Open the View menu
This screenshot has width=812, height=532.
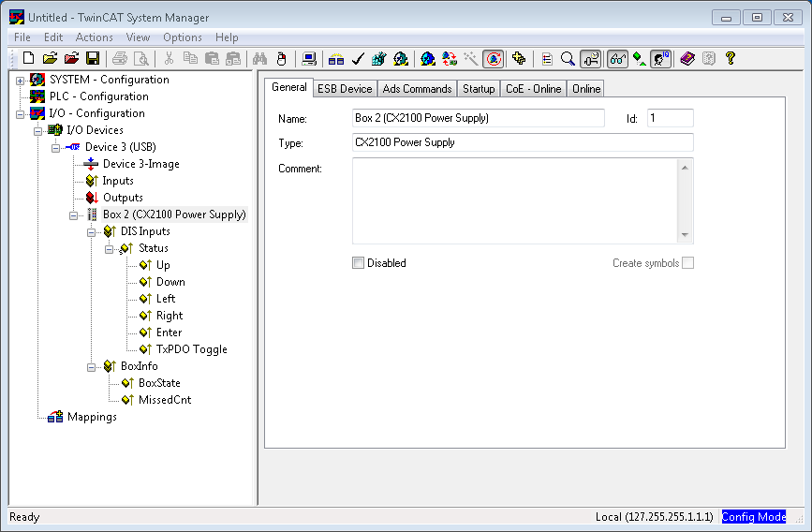tap(138, 37)
